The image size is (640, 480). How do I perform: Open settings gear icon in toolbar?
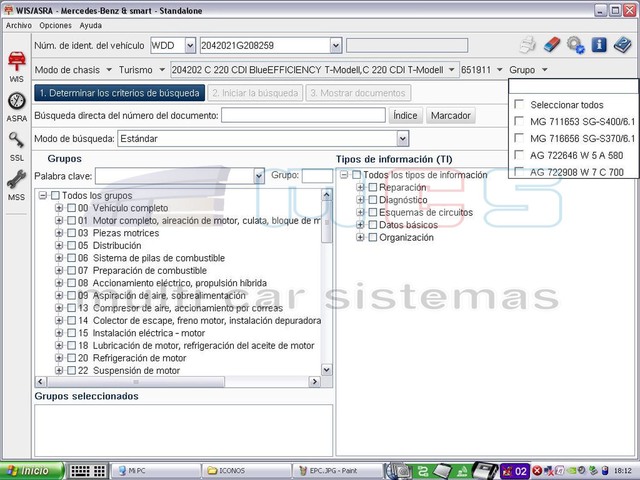tap(576, 45)
